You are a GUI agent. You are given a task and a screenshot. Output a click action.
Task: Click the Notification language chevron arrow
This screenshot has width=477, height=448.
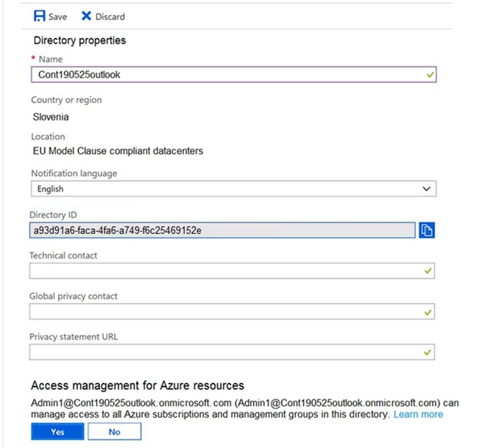click(426, 189)
